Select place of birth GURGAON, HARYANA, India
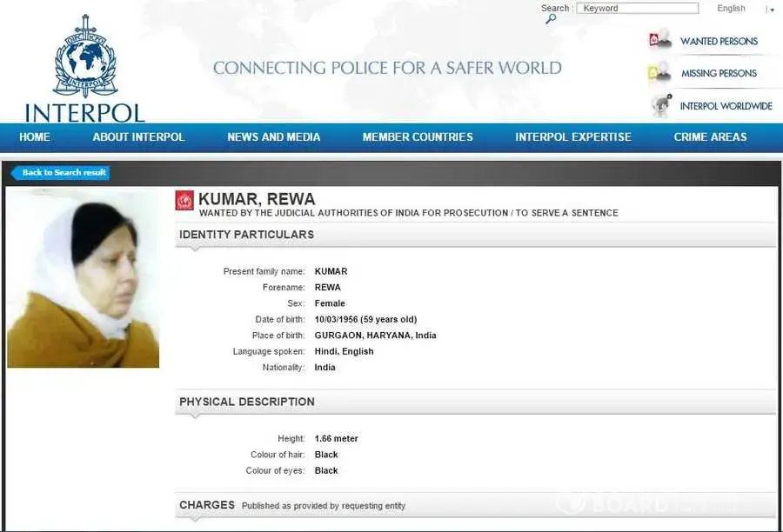Image resolution: width=783 pixels, height=532 pixels. [375, 336]
